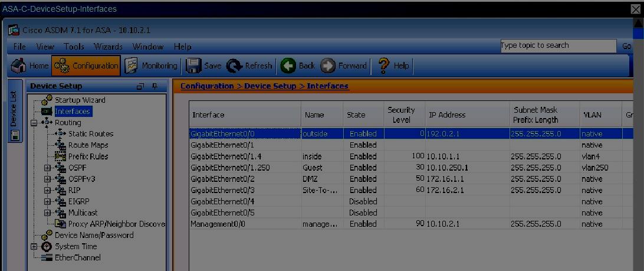
Task: Click the Interfaces breadcrumb link
Action: [x=328, y=86]
